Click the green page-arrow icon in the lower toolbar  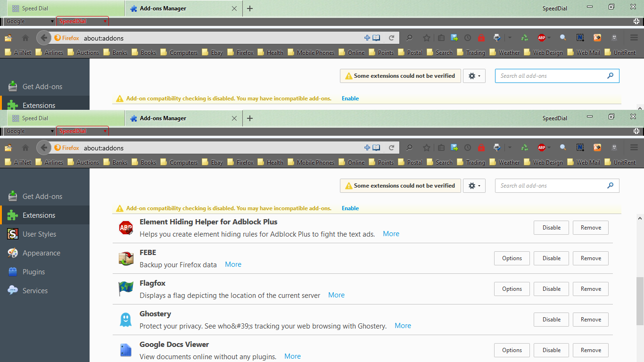coord(454,148)
